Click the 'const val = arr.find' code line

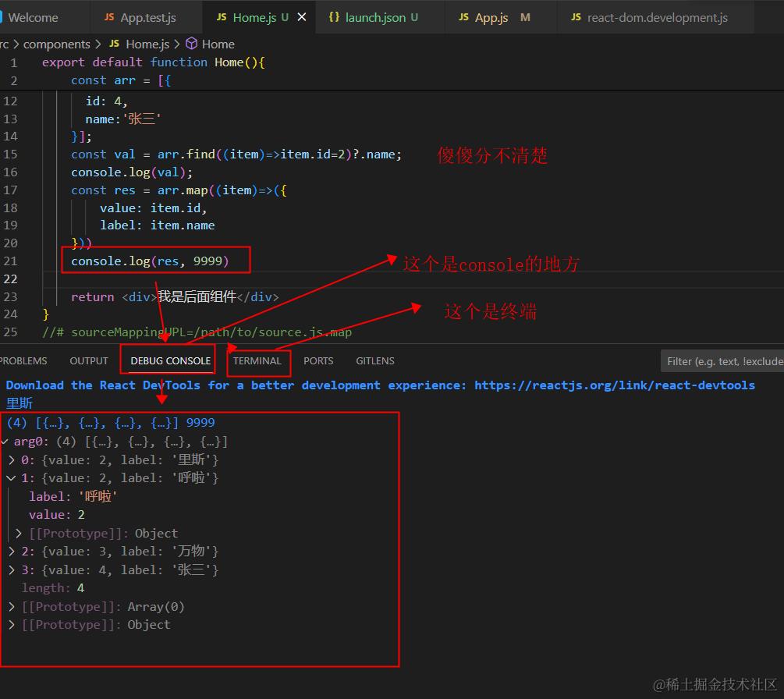coord(236,154)
